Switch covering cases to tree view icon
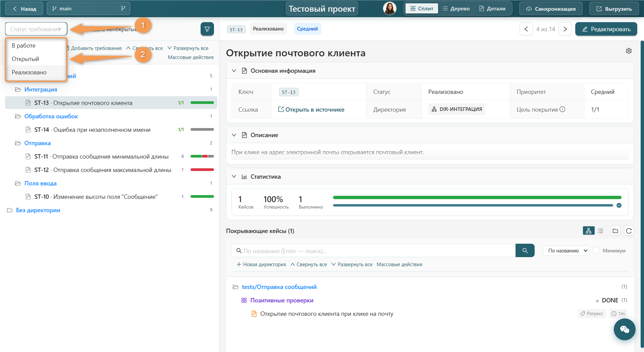The height and width of the screenshot is (352, 644). (x=589, y=231)
